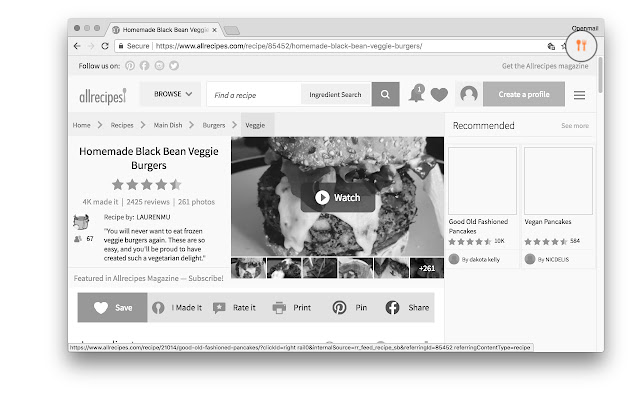This screenshot has height=400, width=640.
Task: Go back with the browser back arrow
Action: pyautogui.click(x=77, y=46)
